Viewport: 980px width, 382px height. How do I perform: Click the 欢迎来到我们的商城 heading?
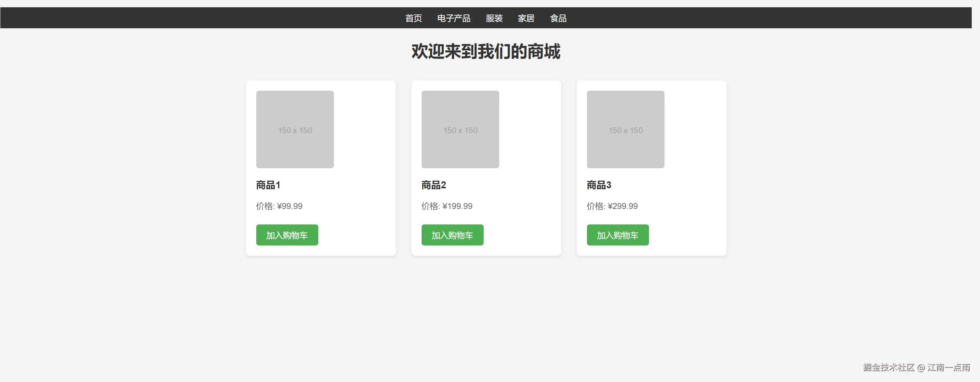486,51
